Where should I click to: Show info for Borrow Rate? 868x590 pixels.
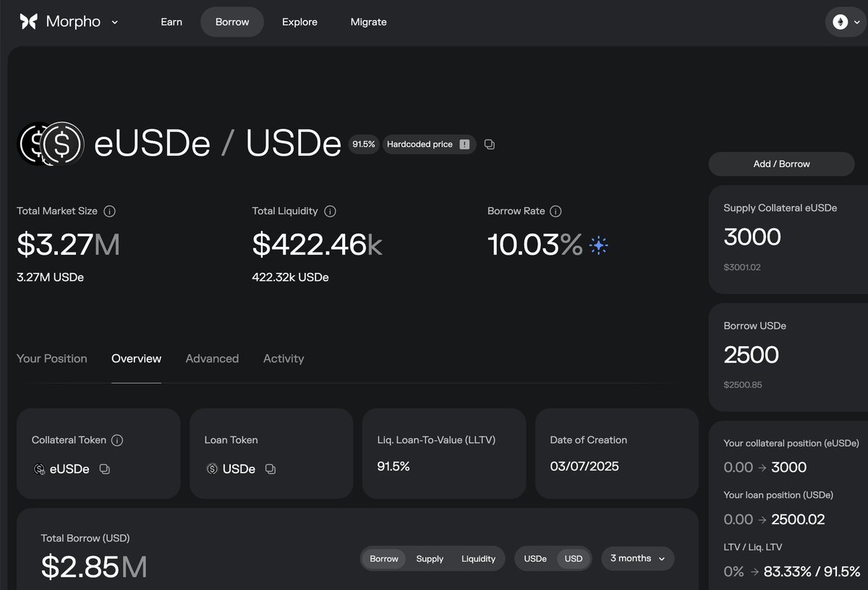(556, 211)
